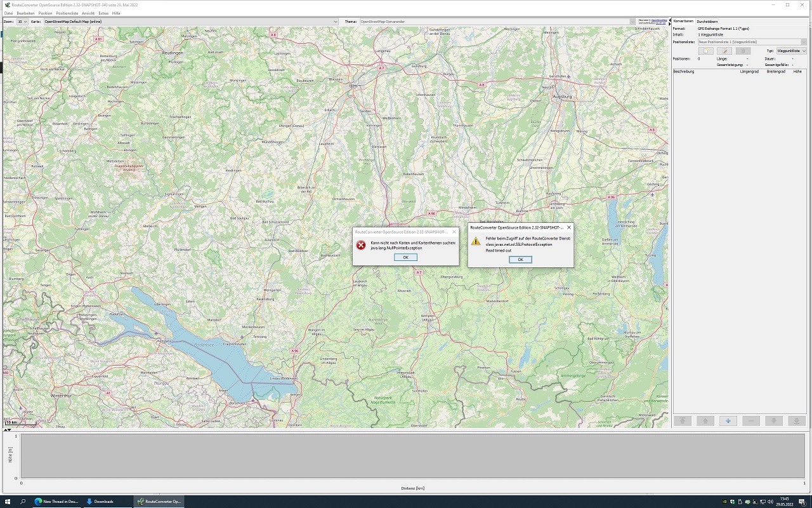Switch to the Durchstöbern tab
Viewport: 812px width, 508px height.
[707, 22]
